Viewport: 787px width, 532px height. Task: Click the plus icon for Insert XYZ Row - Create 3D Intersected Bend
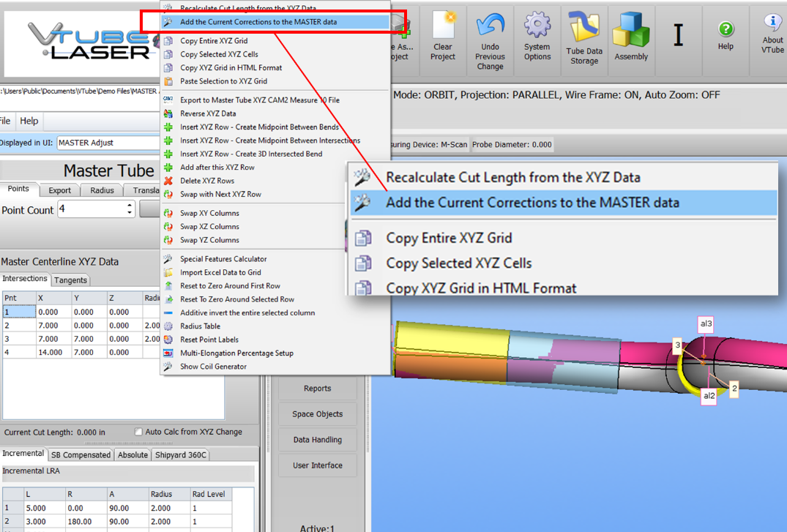tap(168, 154)
